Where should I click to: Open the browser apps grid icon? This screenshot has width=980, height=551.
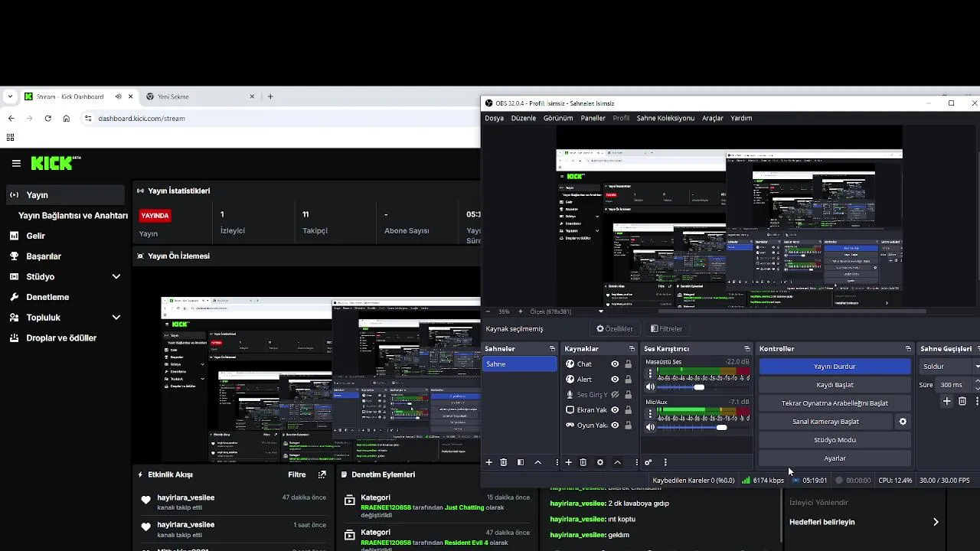pyautogui.click(x=10, y=138)
